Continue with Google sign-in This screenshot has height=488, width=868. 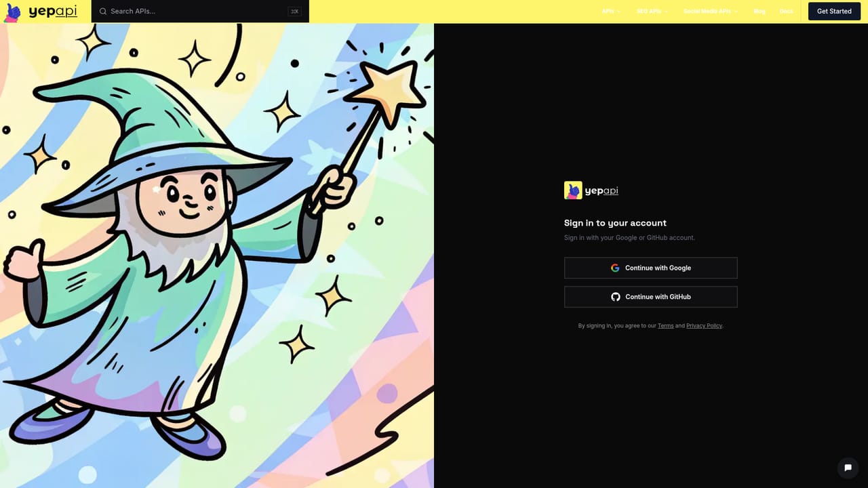coord(650,268)
